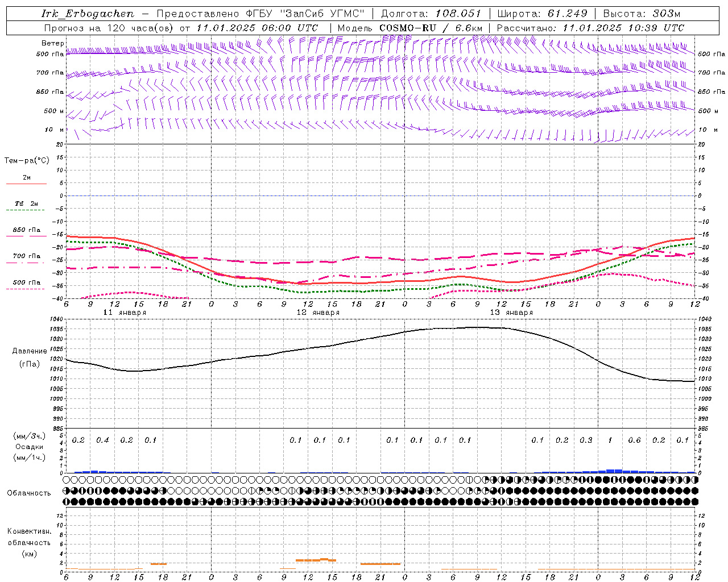Click the Высота 303м header field
This screenshot has height=582, width=728.
[x=642, y=14]
